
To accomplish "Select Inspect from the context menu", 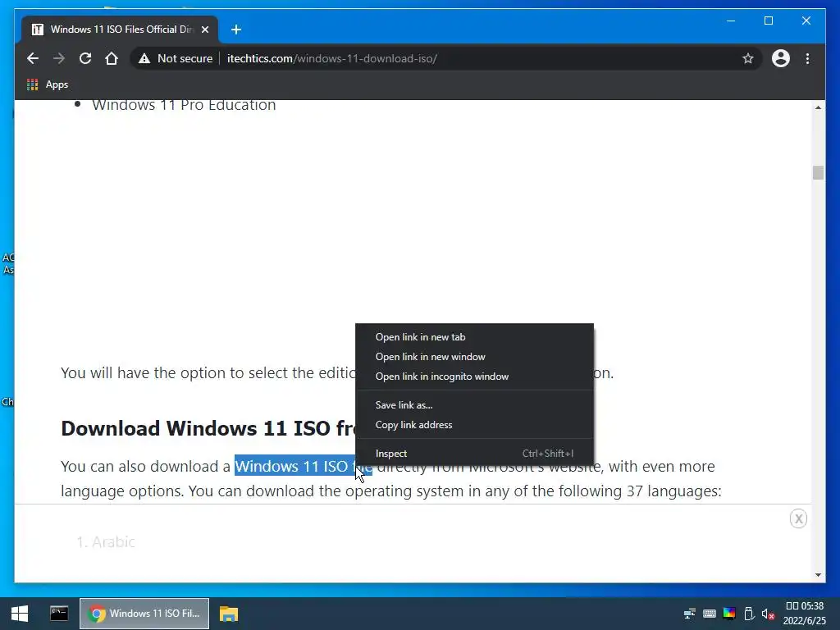I will point(474,453).
